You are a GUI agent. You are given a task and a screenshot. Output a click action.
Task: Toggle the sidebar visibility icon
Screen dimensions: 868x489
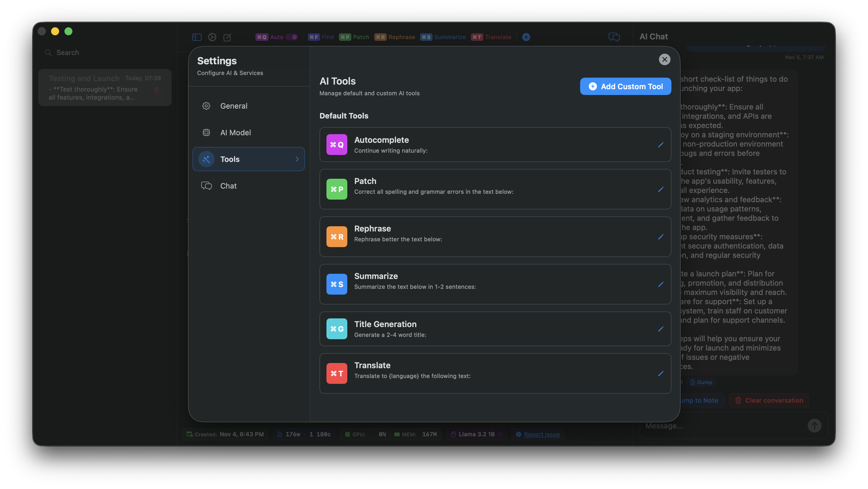click(197, 37)
